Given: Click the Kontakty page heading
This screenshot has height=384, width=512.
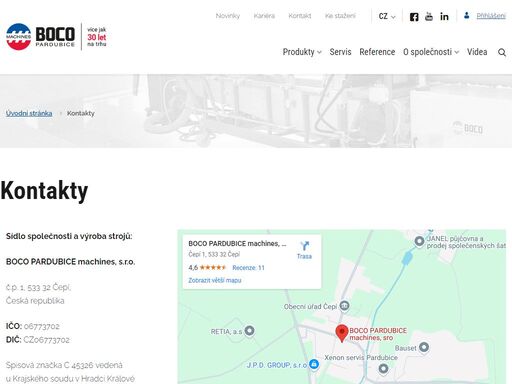Looking at the screenshot, I should pyautogui.click(x=44, y=191).
